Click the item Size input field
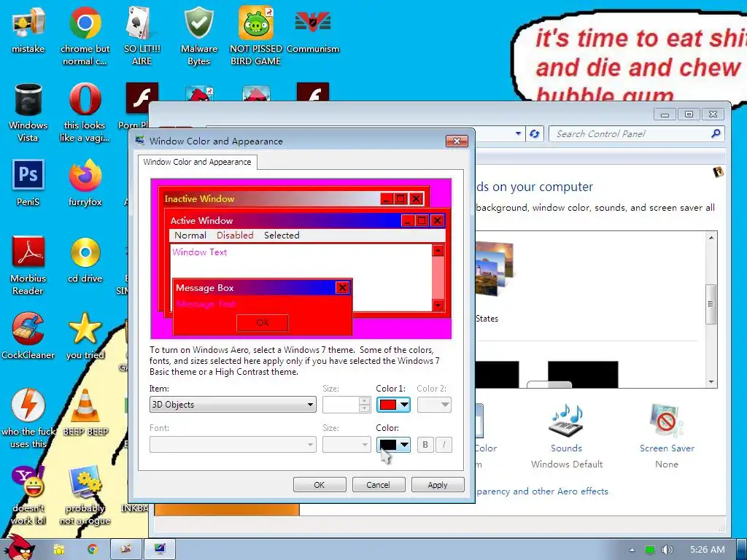 pyautogui.click(x=341, y=405)
